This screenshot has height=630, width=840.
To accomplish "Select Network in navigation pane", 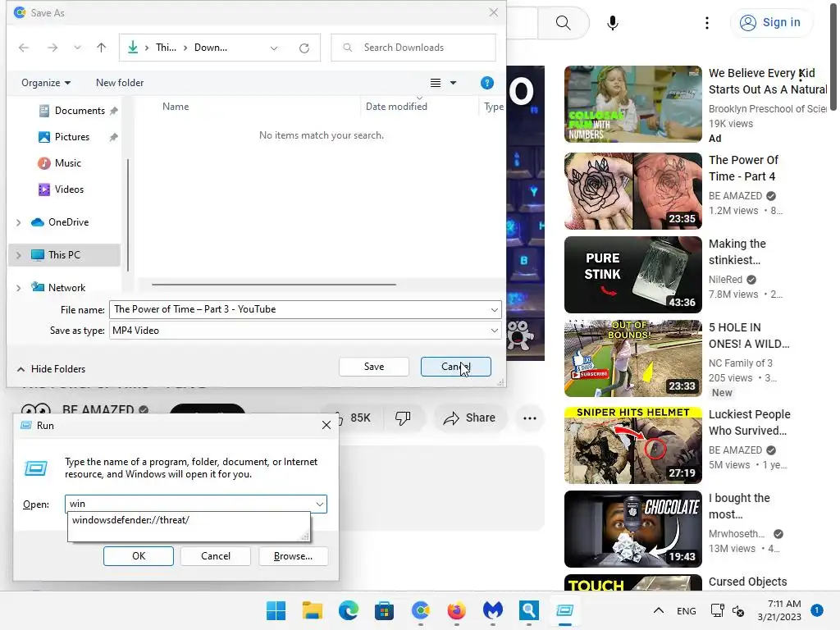I will coord(66,288).
